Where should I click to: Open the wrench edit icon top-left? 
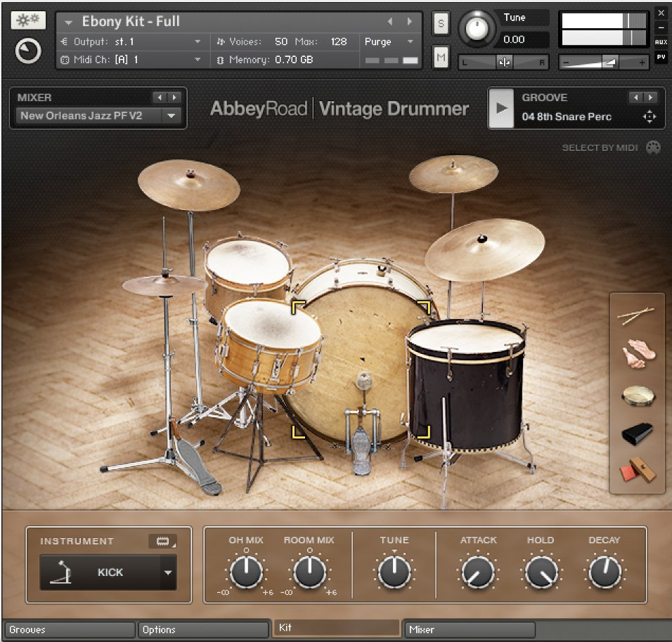click(x=28, y=20)
